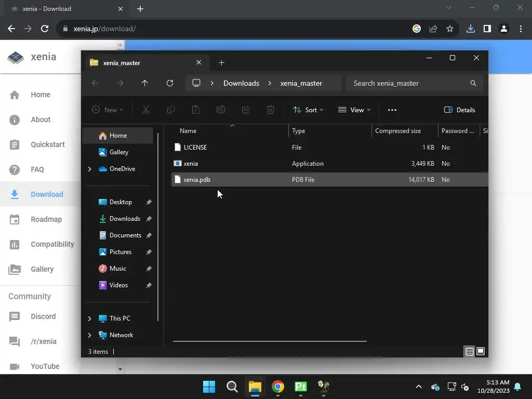Select the LICENSE file row

tap(329, 148)
